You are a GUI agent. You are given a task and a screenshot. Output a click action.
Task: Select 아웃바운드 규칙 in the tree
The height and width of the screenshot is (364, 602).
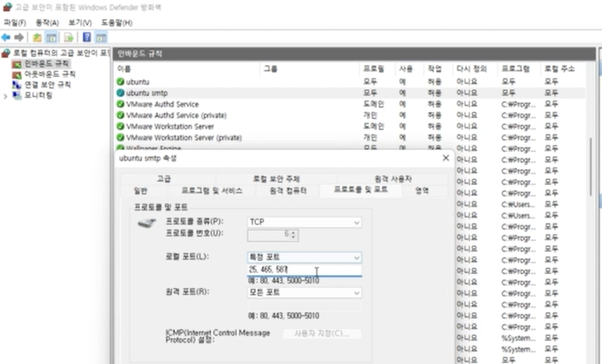[x=50, y=74]
